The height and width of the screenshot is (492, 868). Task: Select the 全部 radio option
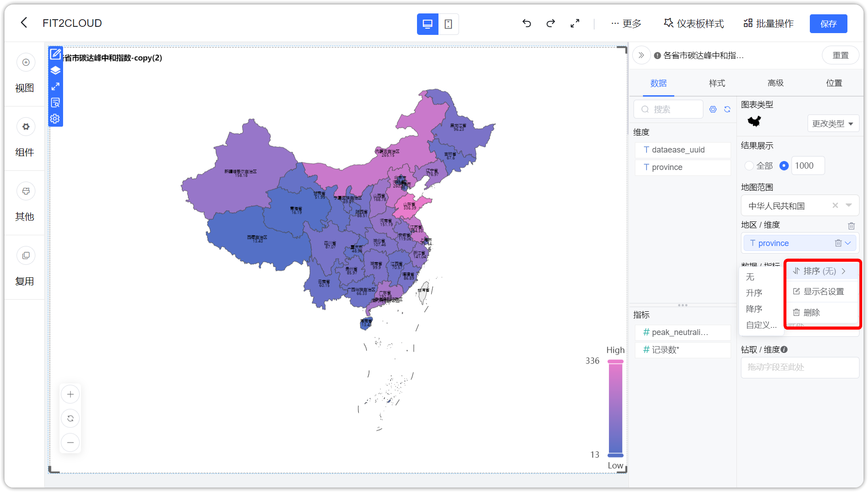749,166
